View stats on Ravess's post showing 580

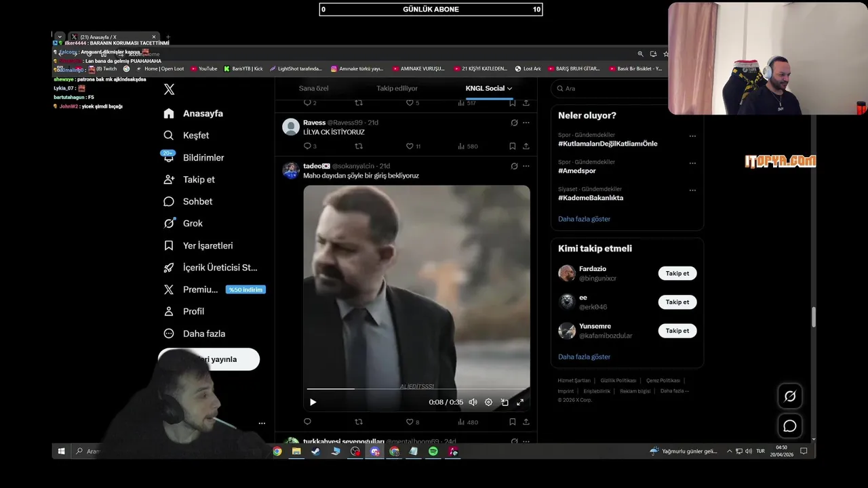click(x=468, y=146)
